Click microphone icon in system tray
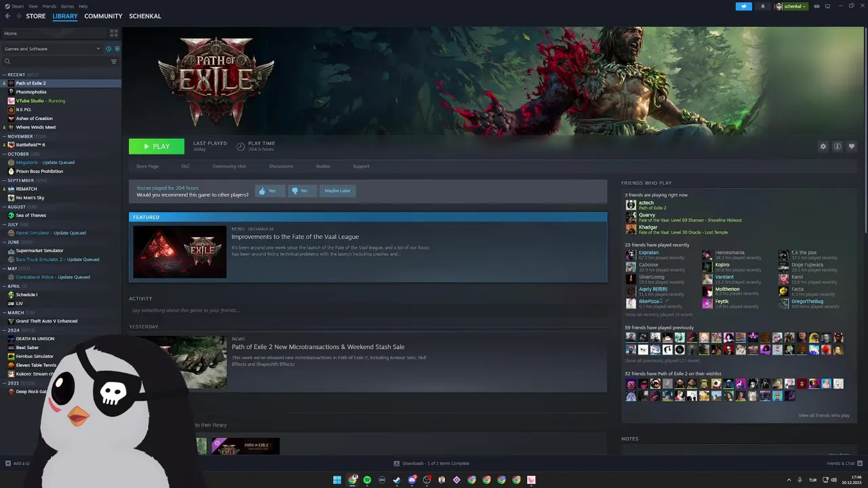This screenshot has height=488, width=868. [800, 480]
